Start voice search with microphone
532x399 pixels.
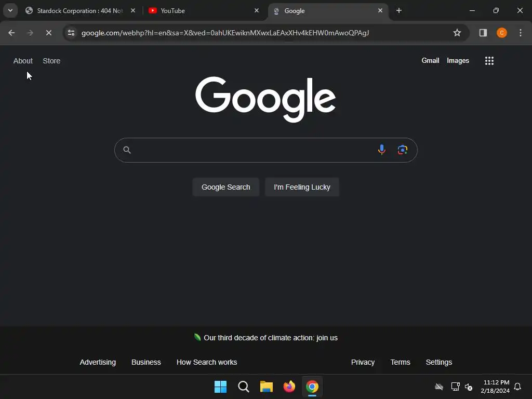pos(382,150)
